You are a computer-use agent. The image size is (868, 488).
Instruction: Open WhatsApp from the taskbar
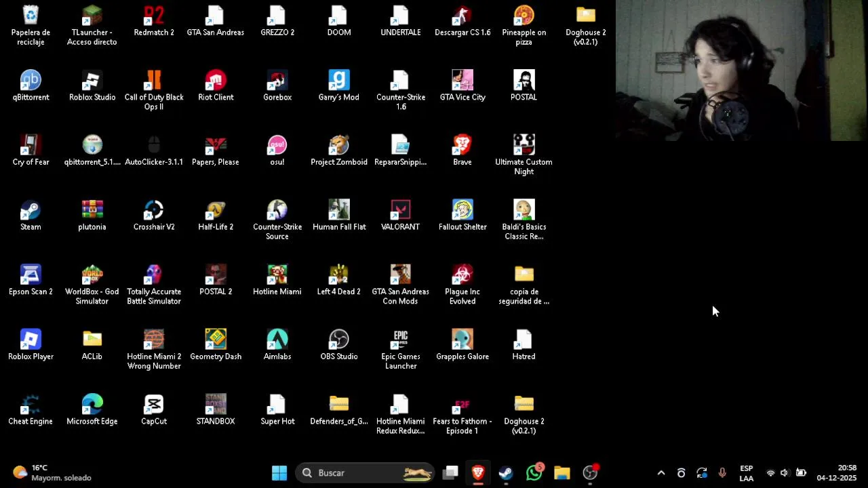[x=534, y=473]
